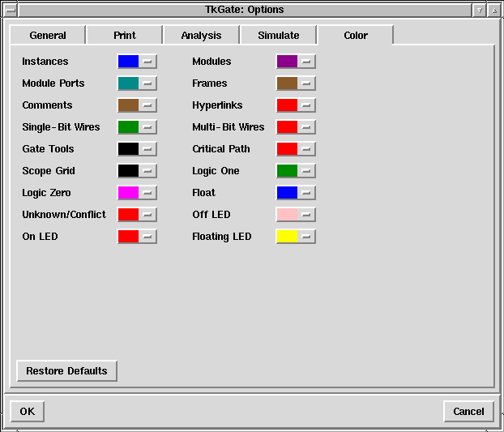Open the Multi-Bit Wires color dropdown
The width and height of the screenshot is (504, 432).
[x=306, y=127]
